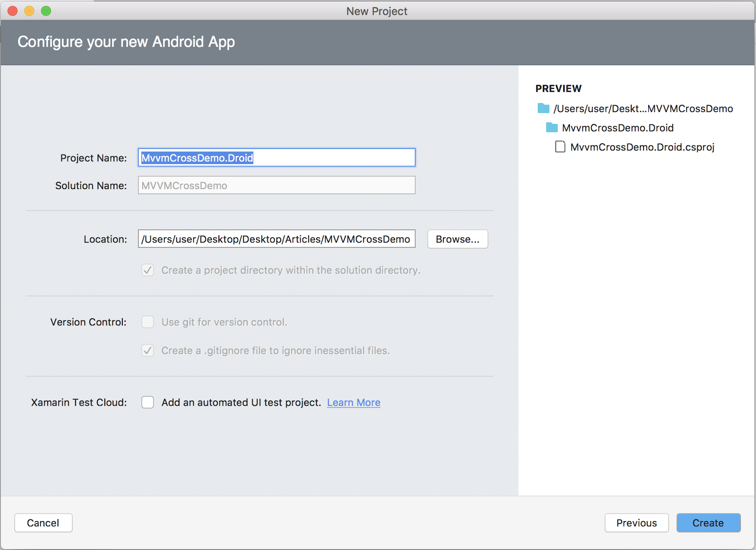
Task: Click the green zoom traffic light button
Action: (x=45, y=10)
